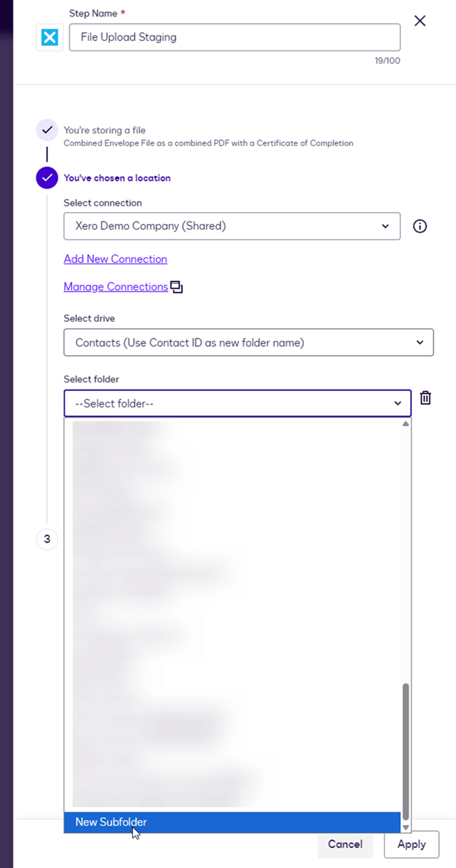Viewport: 456px width, 868px height.
Task: Click the Step Name text field
Action: pyautogui.click(x=235, y=38)
